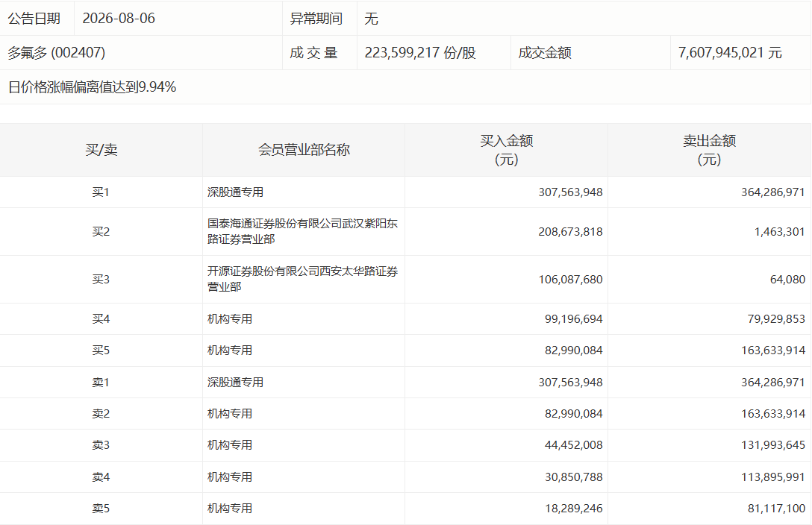Select the 卖3 row label
Viewport: 812px width, 525px height.
(101, 445)
